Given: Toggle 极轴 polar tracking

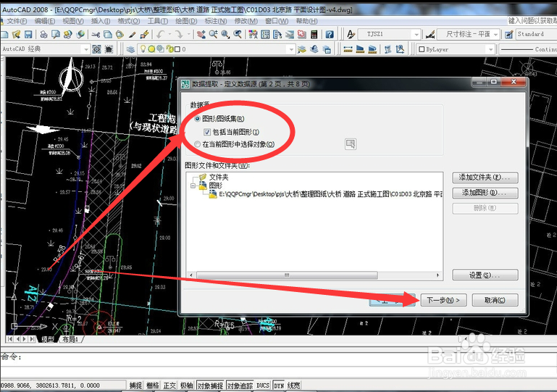Looking at the screenshot, I should 186,385.
